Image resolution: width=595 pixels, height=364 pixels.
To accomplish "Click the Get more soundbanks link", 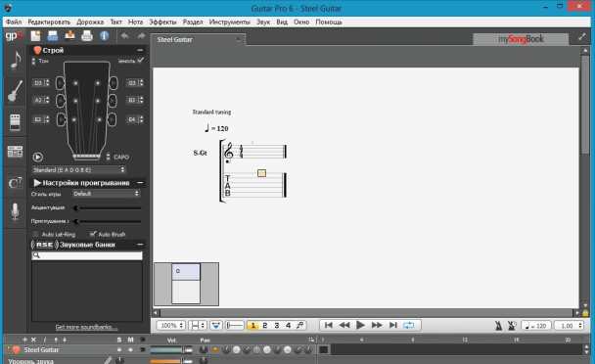I will [86, 327].
